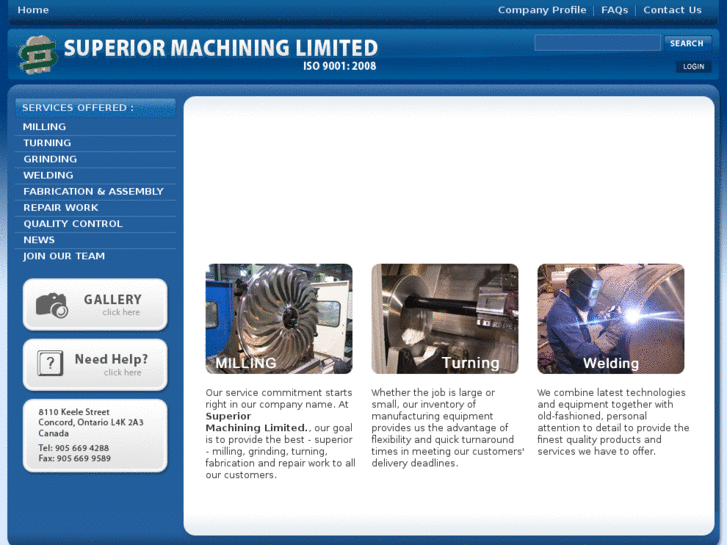
Task: Click the Turning lathe thumbnail image
Action: click(445, 319)
